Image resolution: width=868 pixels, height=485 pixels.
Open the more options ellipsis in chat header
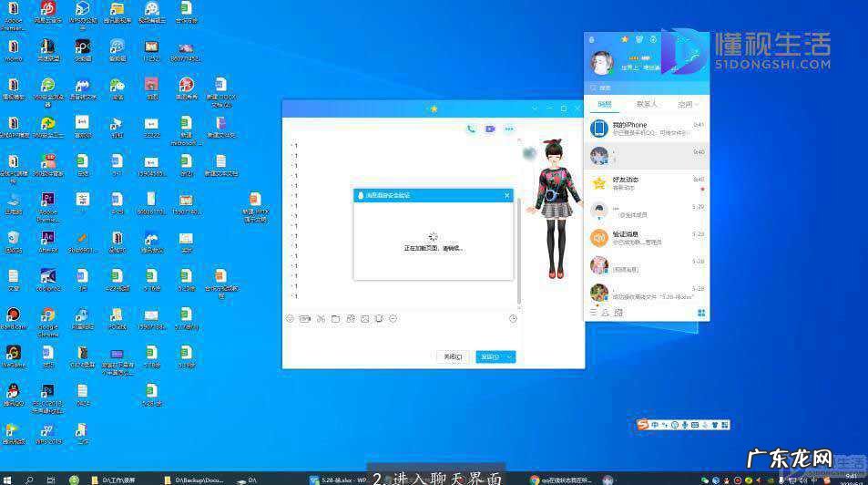click(509, 129)
